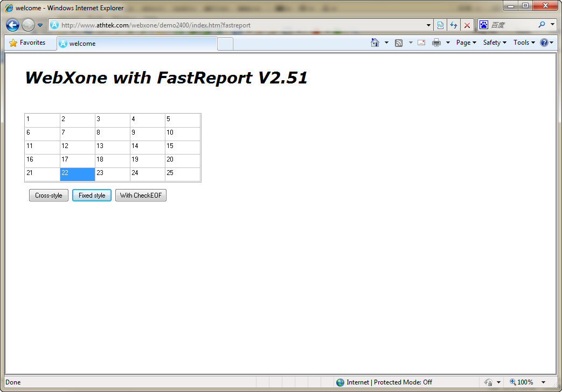Click the Cross-style button
This screenshot has width=562, height=392.
(48, 195)
